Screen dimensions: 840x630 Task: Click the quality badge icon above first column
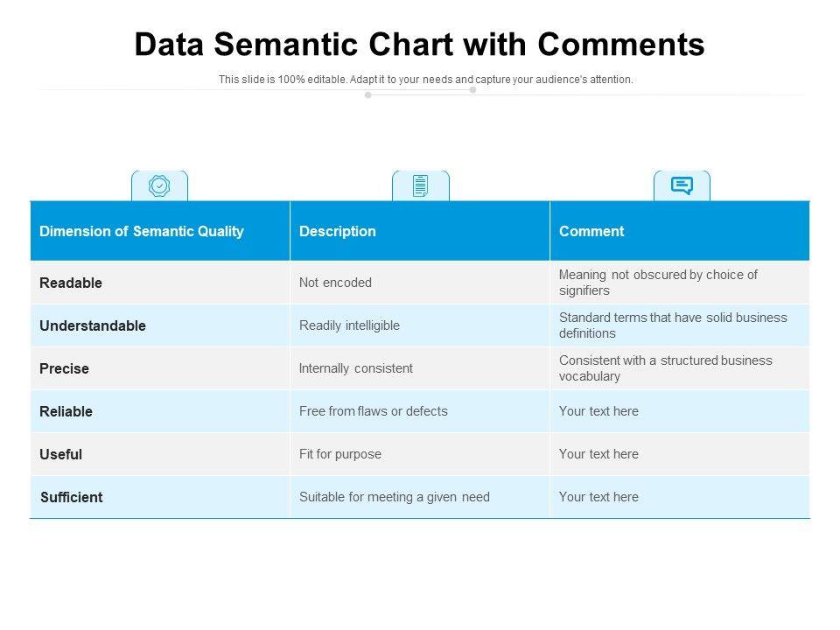(159, 185)
